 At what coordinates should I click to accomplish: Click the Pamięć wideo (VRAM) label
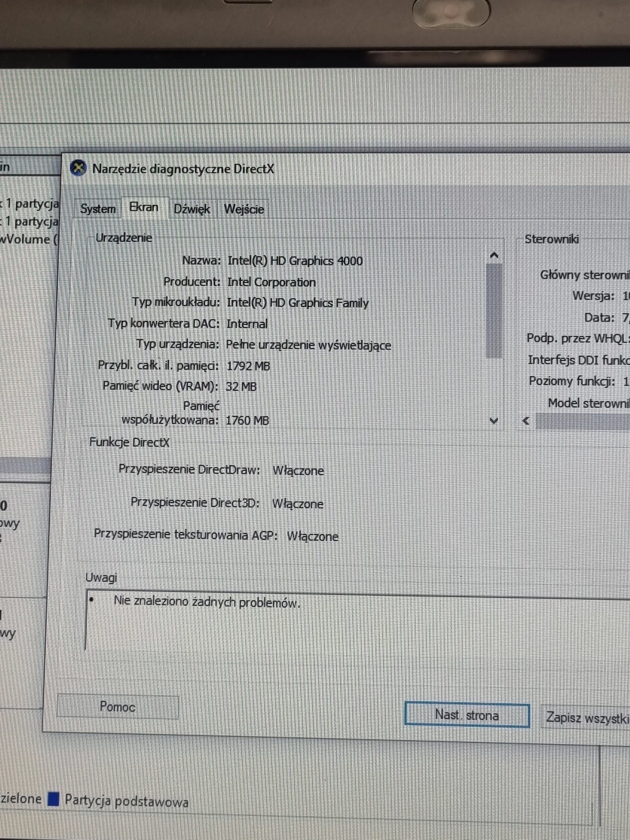pos(160,386)
